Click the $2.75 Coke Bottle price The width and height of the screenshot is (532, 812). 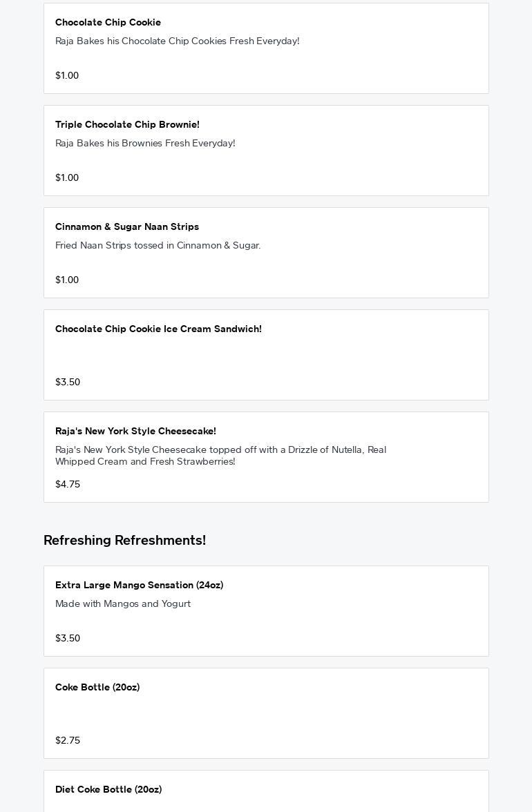point(68,741)
